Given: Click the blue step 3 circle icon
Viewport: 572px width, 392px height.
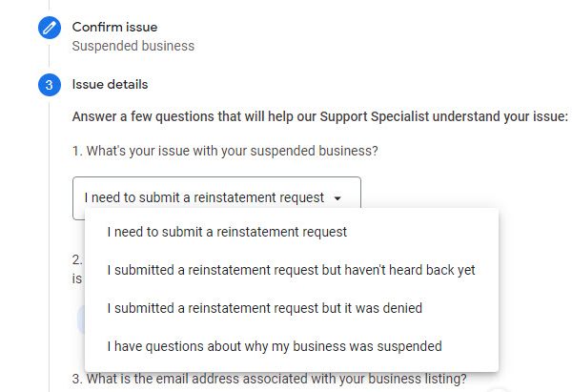Looking at the screenshot, I should coord(50,85).
